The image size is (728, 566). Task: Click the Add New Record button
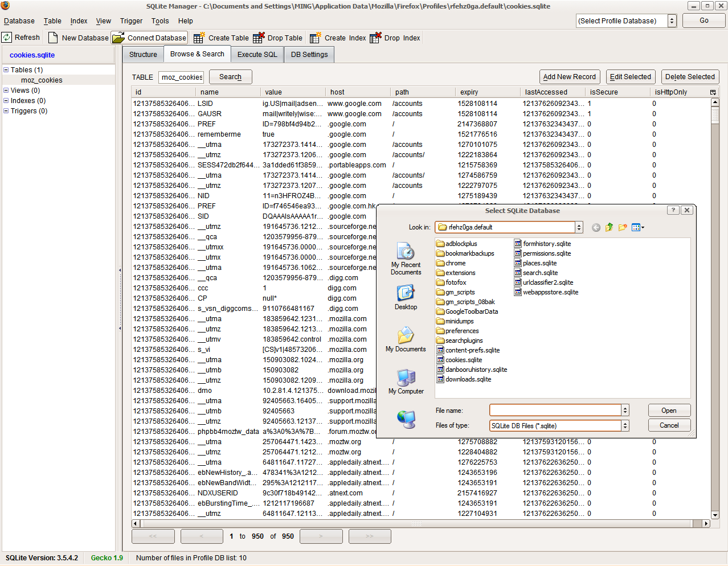point(569,77)
